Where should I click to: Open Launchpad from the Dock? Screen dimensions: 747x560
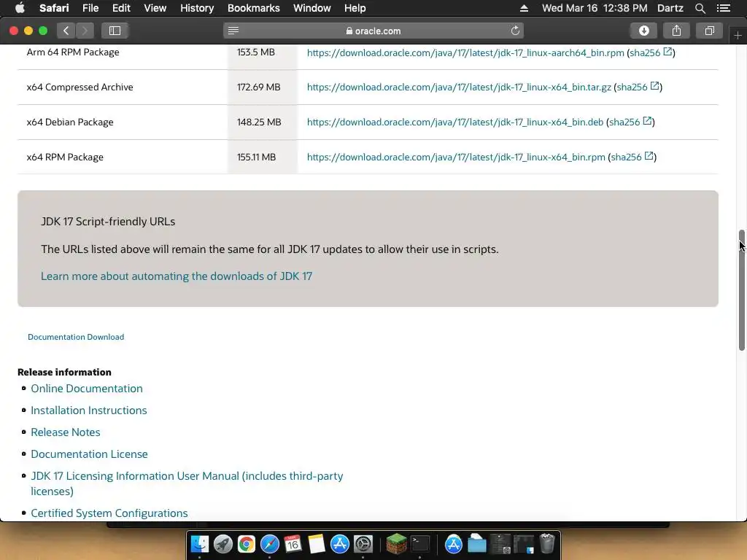point(223,544)
